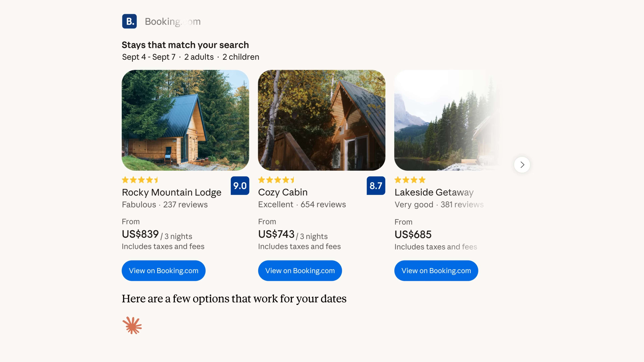The width and height of the screenshot is (644, 362).
Task: Click the US$839 price for three nights
Action: pyautogui.click(x=140, y=234)
